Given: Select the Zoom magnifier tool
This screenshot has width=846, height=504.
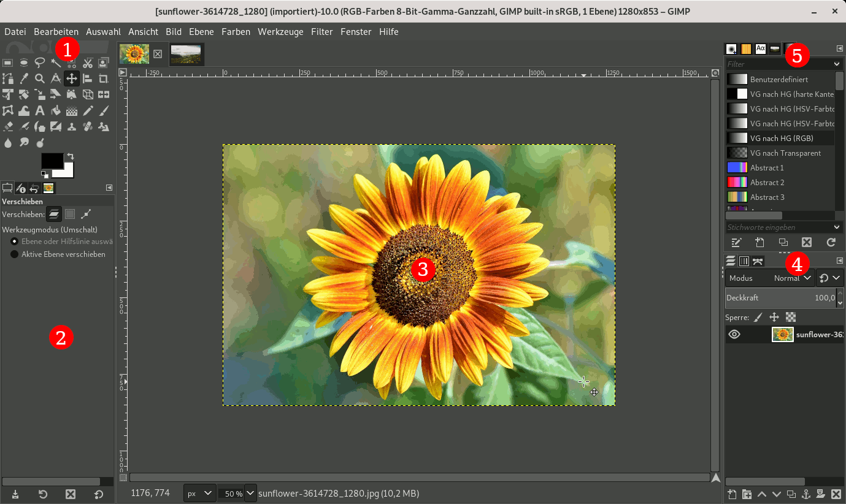Looking at the screenshot, I should 40,78.
